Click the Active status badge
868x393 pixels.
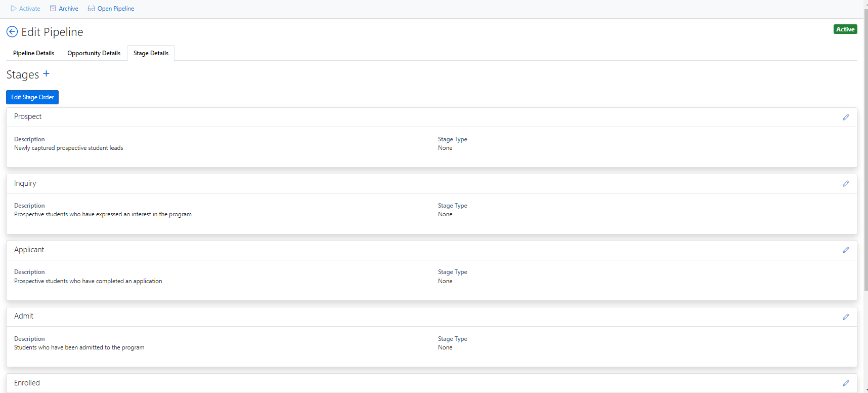point(845,29)
